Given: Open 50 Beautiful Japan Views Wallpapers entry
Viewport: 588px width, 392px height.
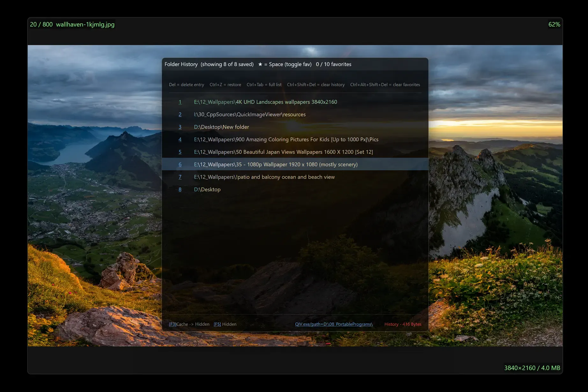Looking at the screenshot, I should [283, 152].
